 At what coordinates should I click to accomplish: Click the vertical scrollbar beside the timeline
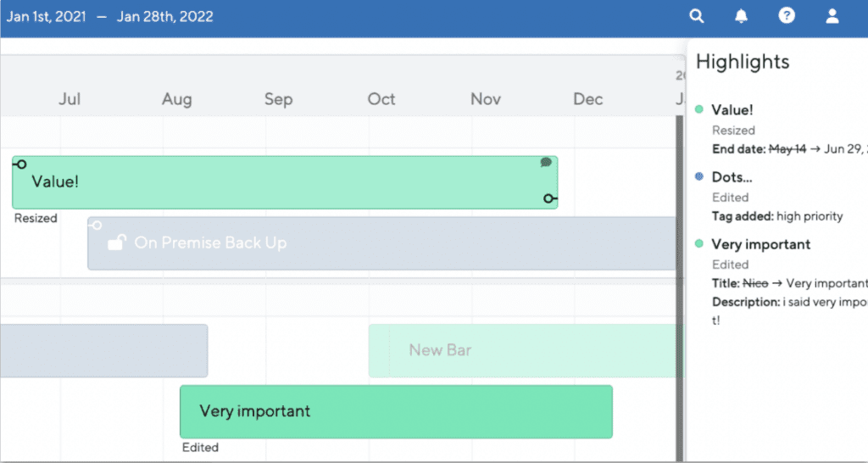[679, 288]
